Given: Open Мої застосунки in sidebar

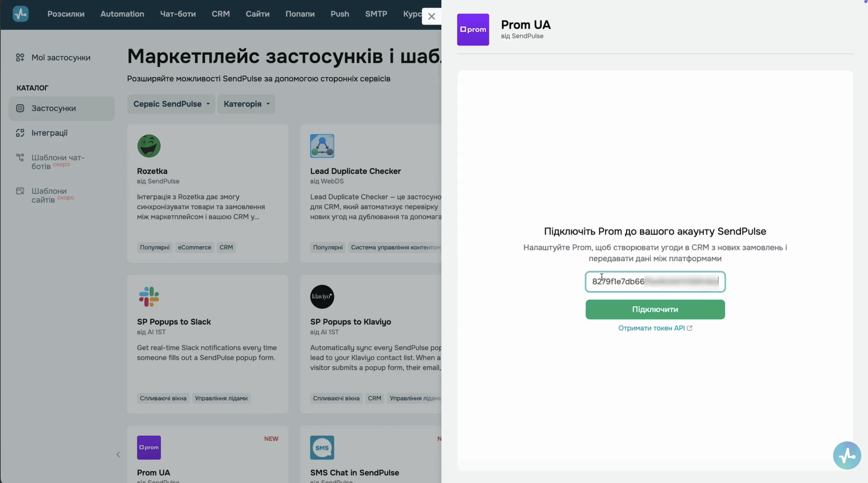Looking at the screenshot, I should point(61,57).
